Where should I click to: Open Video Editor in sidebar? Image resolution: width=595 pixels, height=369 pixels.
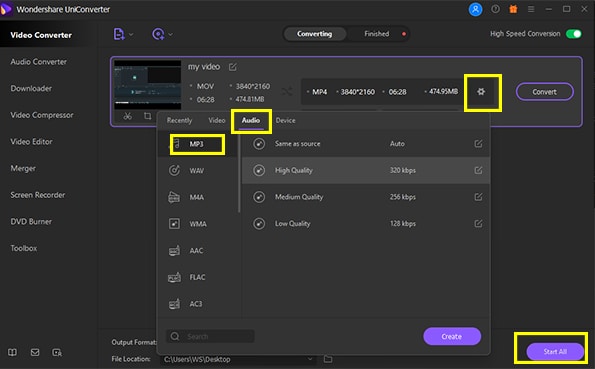click(x=31, y=141)
